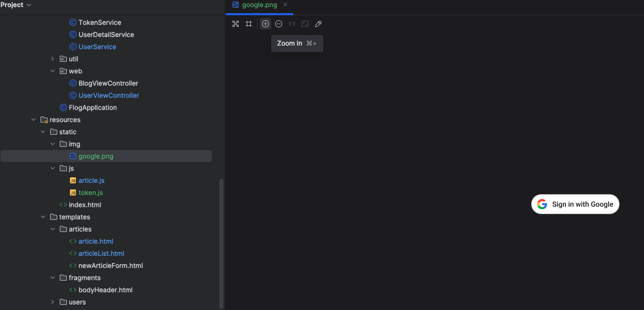Click the static folder icon
644x310 pixels.
(x=54, y=132)
